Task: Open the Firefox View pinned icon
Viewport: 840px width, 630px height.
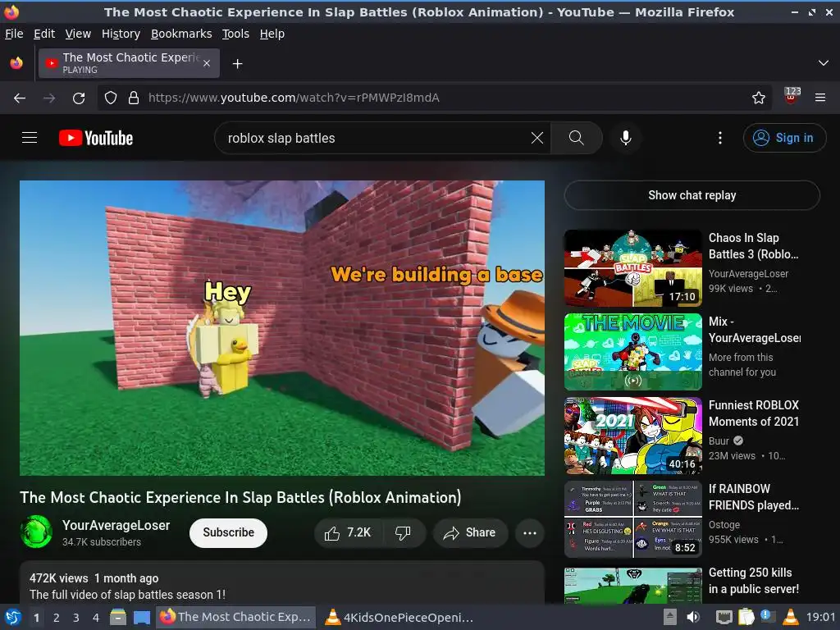Action: point(16,63)
